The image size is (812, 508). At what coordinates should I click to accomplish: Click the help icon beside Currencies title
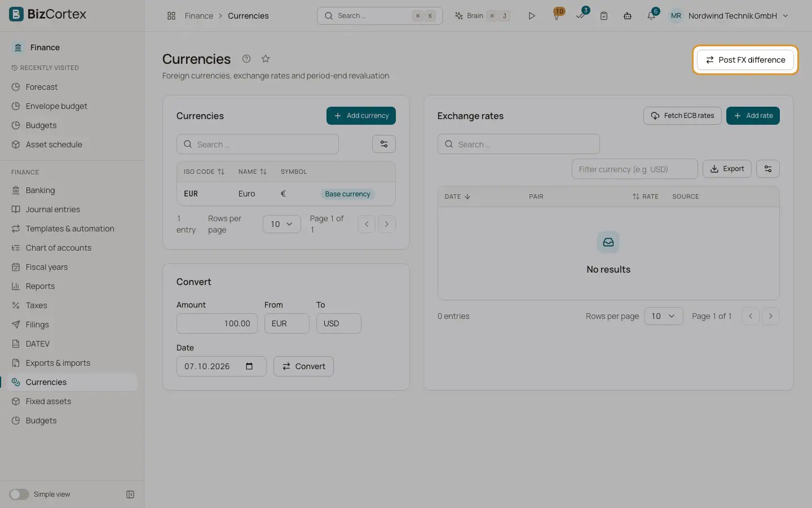(x=246, y=59)
